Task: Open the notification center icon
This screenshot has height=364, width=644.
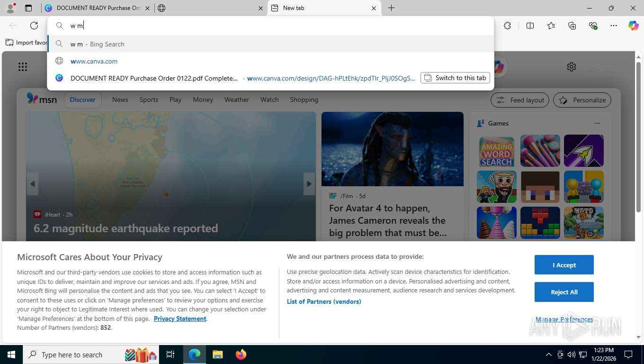Action: [628, 355]
